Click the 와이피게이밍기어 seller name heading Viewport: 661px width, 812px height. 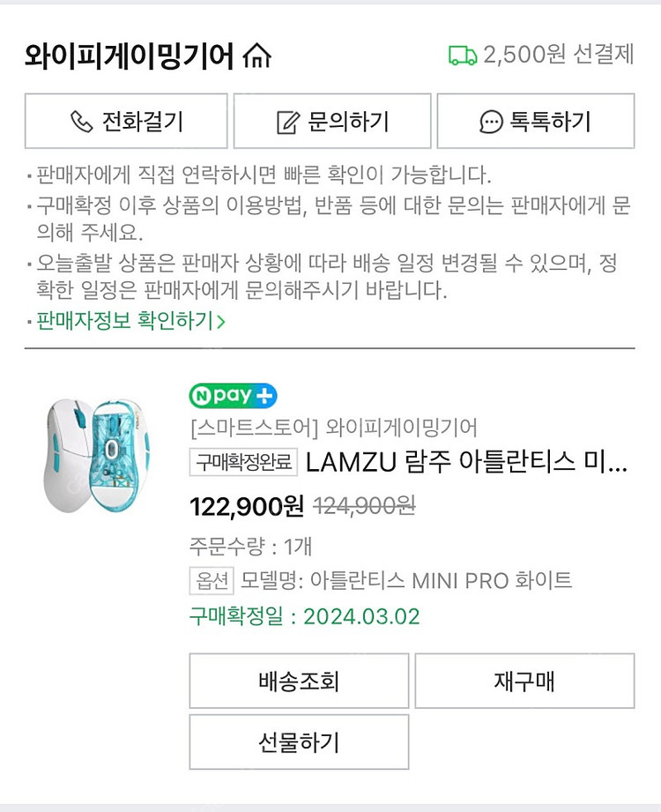(x=130, y=56)
